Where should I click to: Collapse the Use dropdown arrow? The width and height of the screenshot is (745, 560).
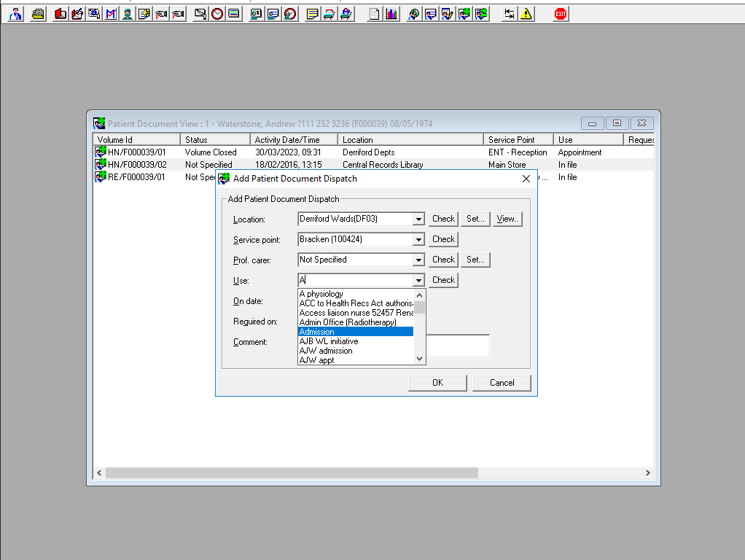coord(418,281)
